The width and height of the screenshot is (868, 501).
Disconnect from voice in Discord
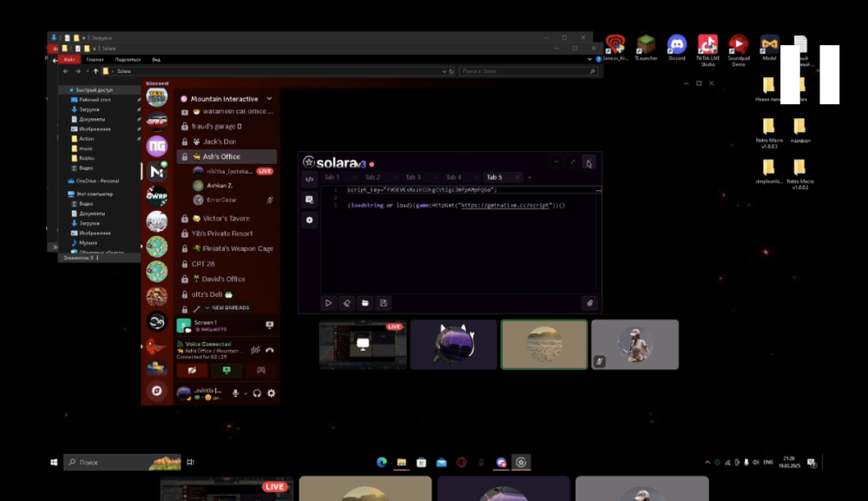(x=270, y=350)
